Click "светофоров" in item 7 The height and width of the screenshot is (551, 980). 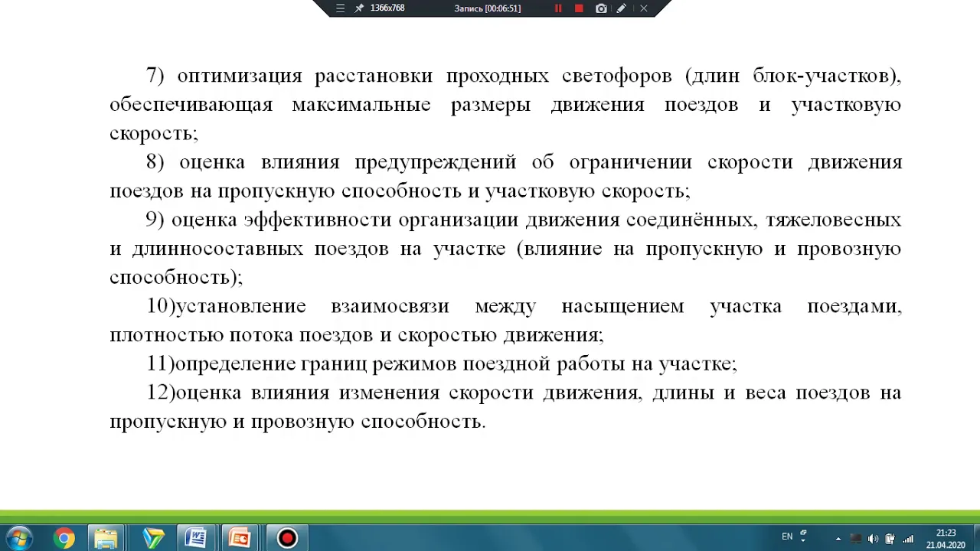pyautogui.click(x=616, y=76)
